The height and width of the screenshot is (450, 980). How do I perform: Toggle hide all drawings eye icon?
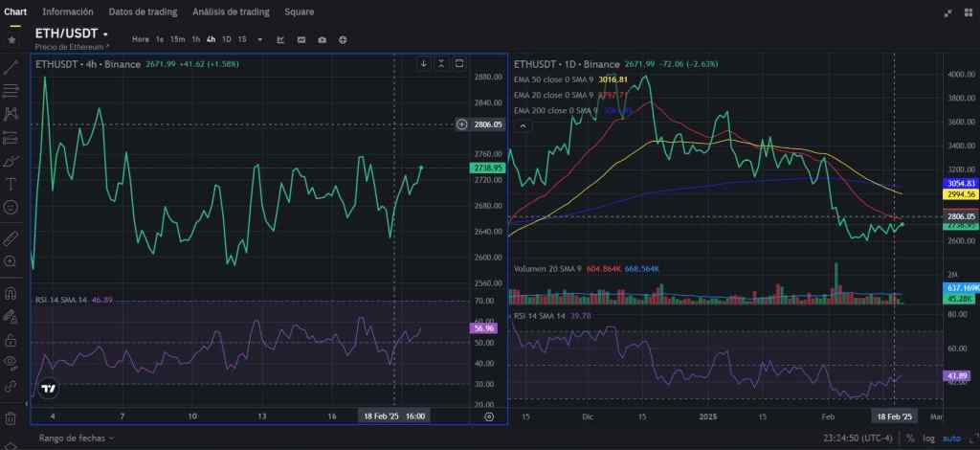[x=11, y=363]
